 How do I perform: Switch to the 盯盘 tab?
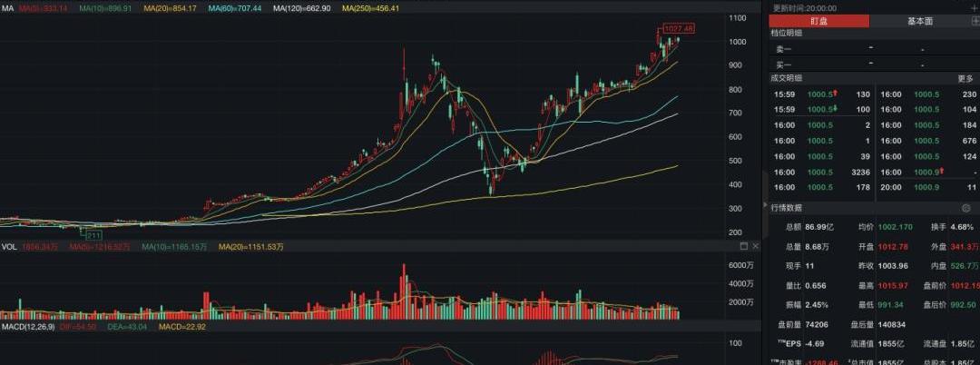(x=818, y=21)
